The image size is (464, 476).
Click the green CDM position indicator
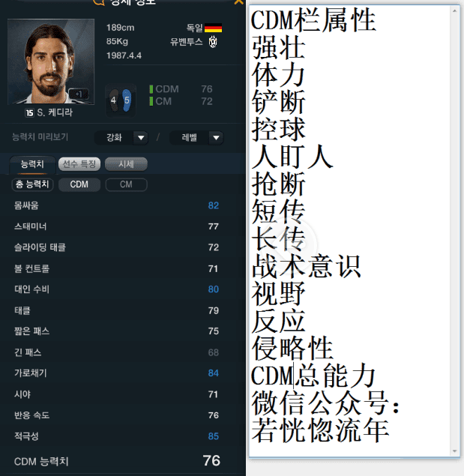(x=151, y=89)
